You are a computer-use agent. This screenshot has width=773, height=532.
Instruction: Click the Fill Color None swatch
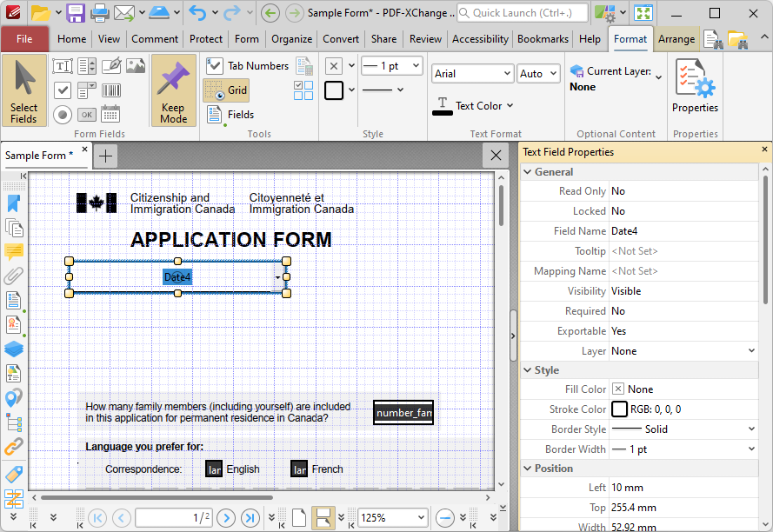pyautogui.click(x=618, y=389)
